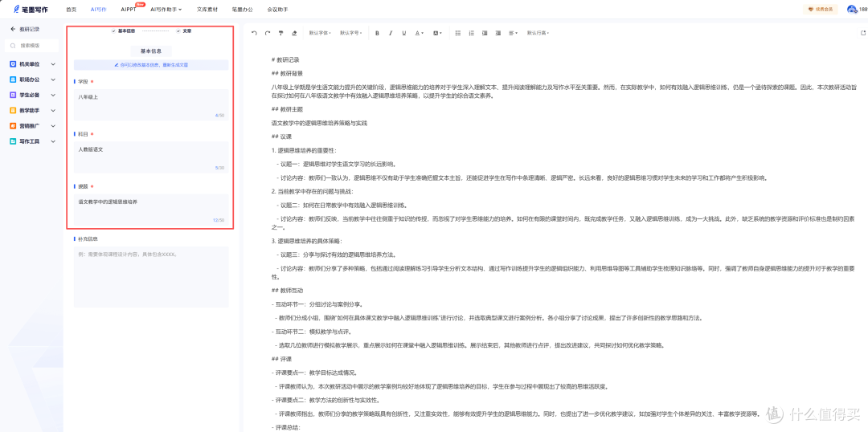Insert a numbered list
Image resolution: width=868 pixels, height=432 pixels.
coord(471,33)
